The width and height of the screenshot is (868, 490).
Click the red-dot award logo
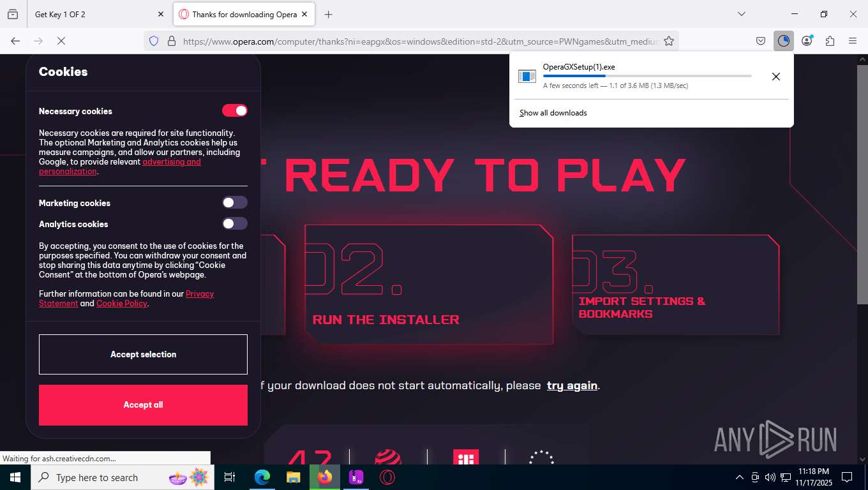[387, 457]
